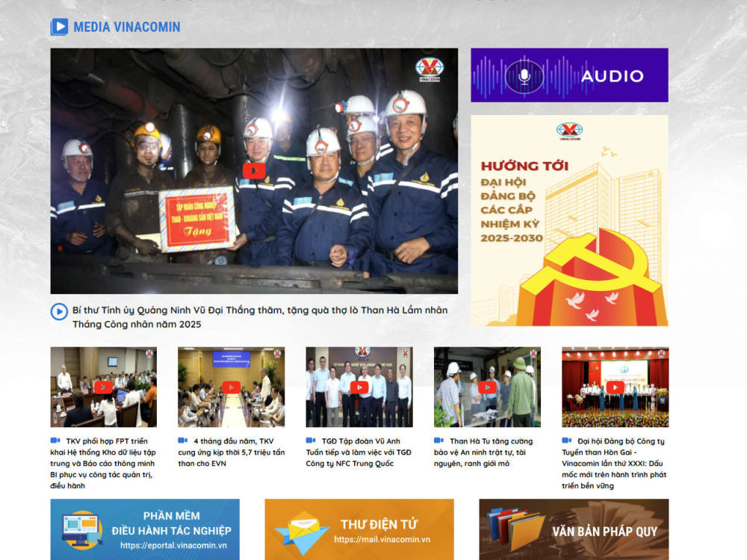Click the microphone icon in Audio banner
The width and height of the screenshot is (747, 560).
[x=524, y=76]
